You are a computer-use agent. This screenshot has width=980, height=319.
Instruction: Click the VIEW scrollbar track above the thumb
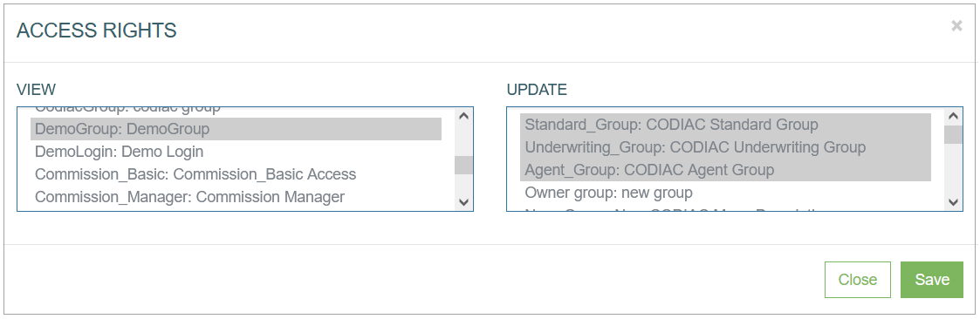[x=463, y=139]
